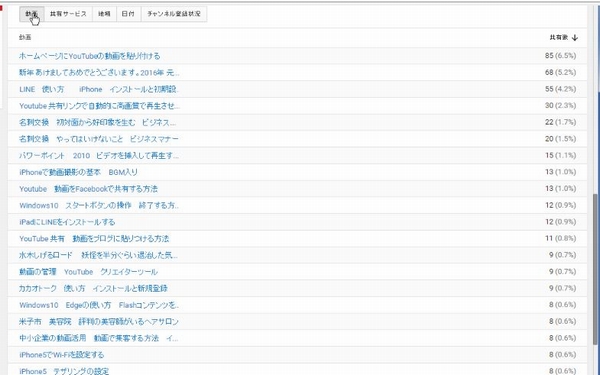
Task: Open パワーポイント 2010 ビデオを挿入 video
Action: (99, 156)
